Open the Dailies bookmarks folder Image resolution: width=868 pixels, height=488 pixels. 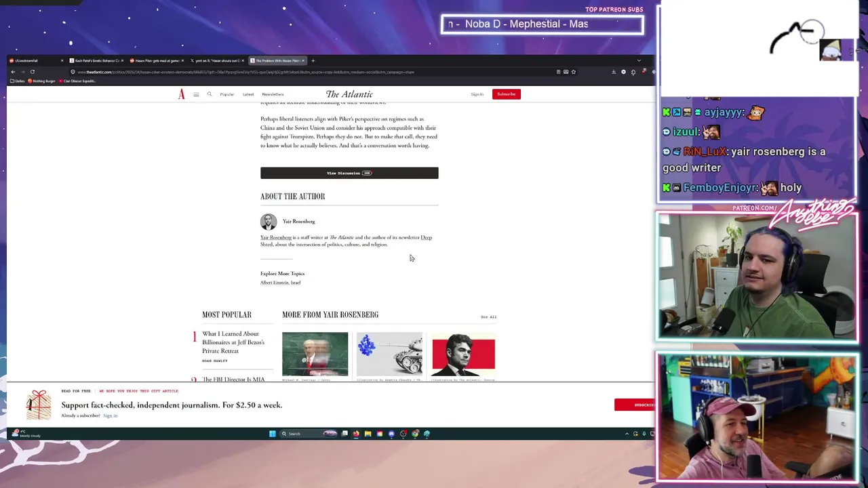coord(18,81)
